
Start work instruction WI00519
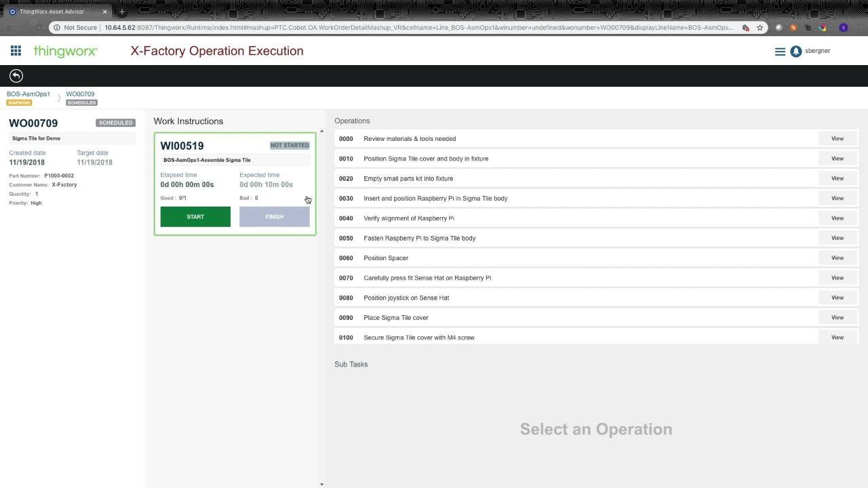(x=195, y=217)
